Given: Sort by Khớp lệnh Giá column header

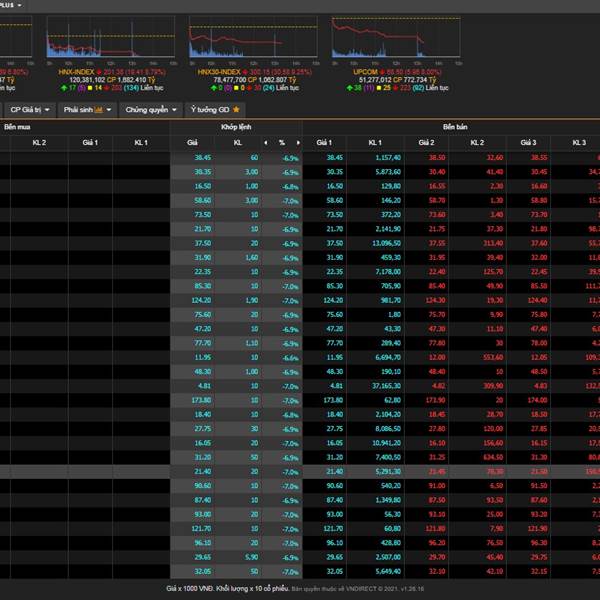Looking at the screenshot, I should tap(192, 143).
